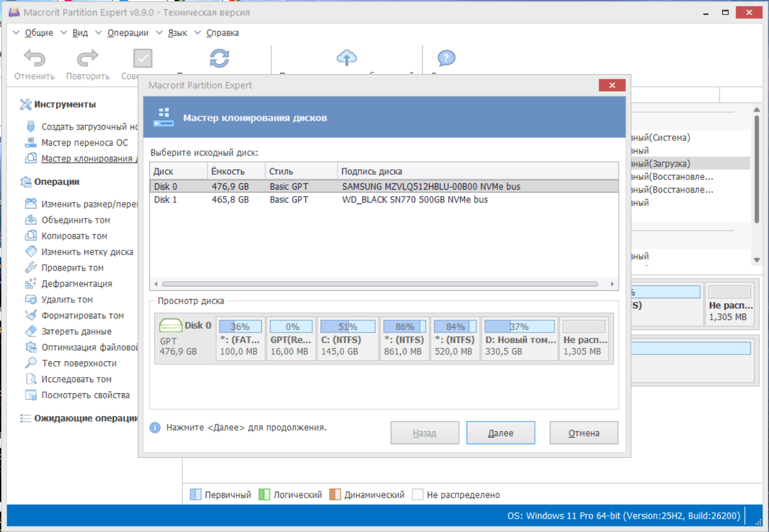Click the Redo (Повторить) toolbar icon
The width and height of the screenshot is (769, 532).
(x=87, y=59)
